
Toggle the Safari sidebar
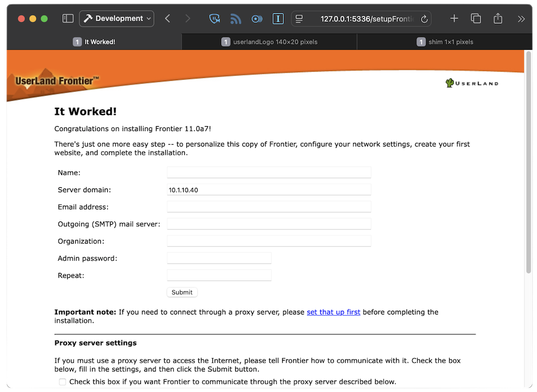tap(68, 18)
